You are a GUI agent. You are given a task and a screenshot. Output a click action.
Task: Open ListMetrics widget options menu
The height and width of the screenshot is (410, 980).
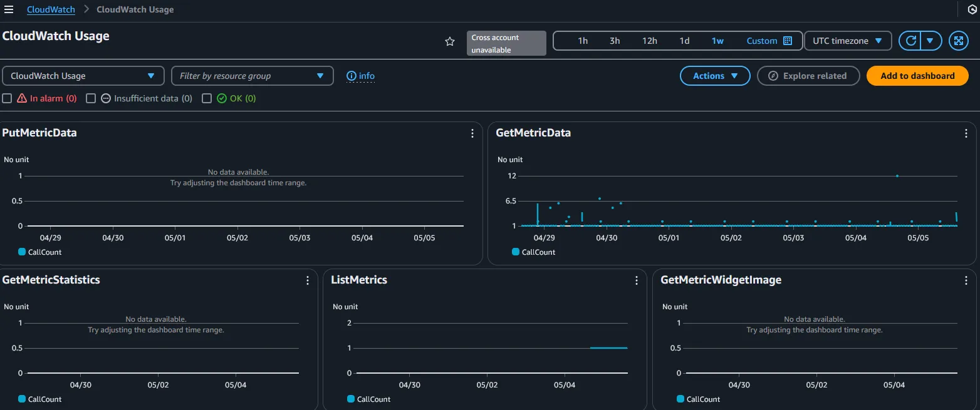637,280
